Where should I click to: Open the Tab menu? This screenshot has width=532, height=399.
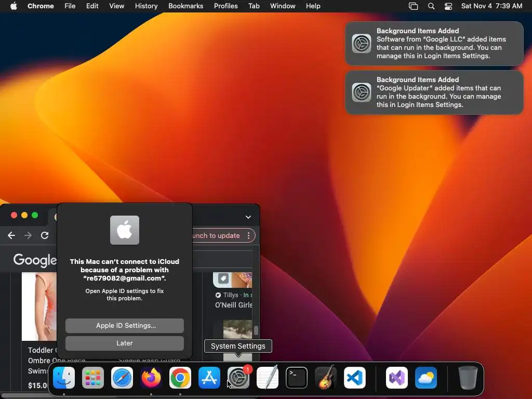click(x=254, y=6)
